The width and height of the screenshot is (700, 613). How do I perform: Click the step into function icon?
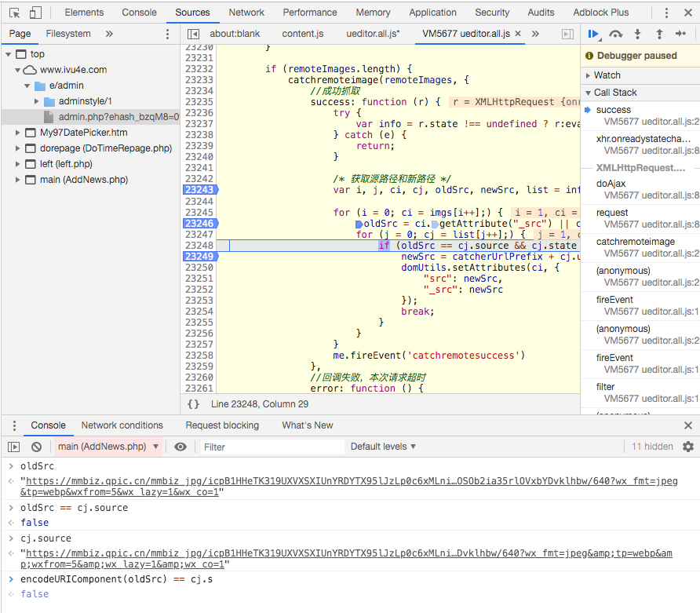pyautogui.click(x=637, y=34)
